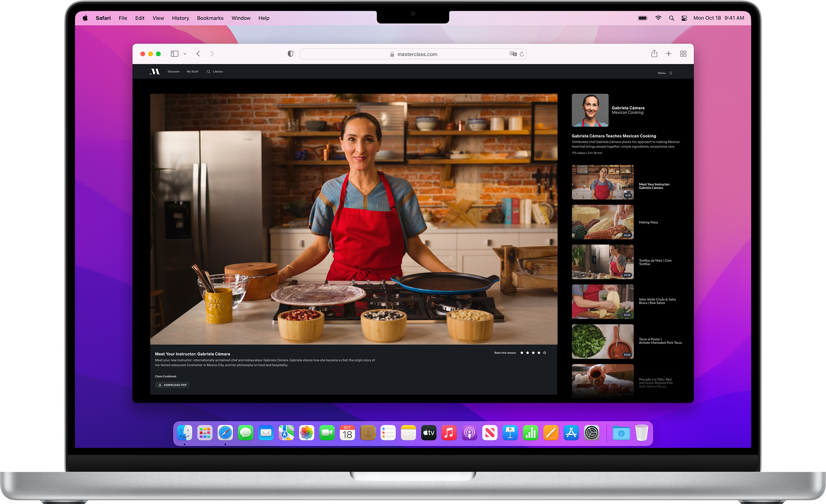
Task: Rate this lesson two stars
Action: click(527, 353)
